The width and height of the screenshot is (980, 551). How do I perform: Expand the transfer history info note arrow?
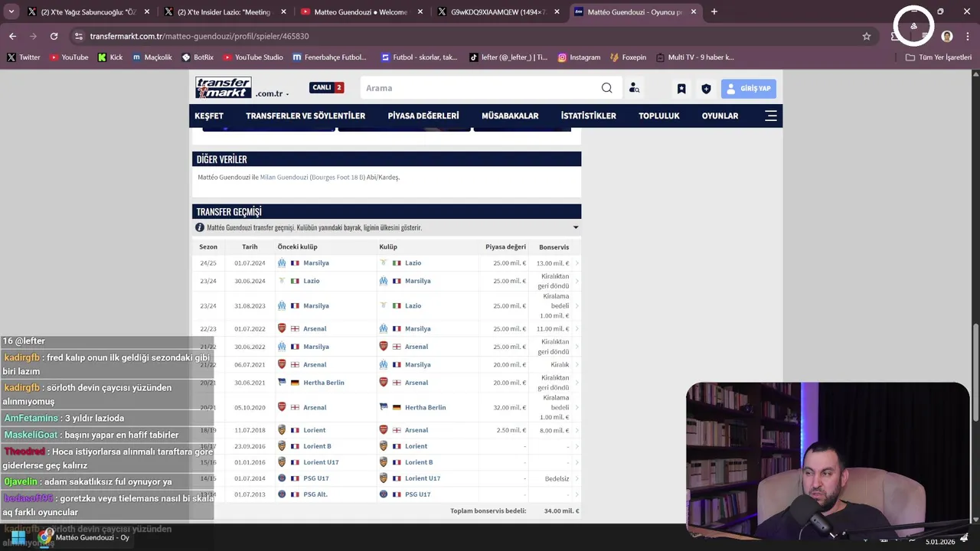tap(576, 227)
